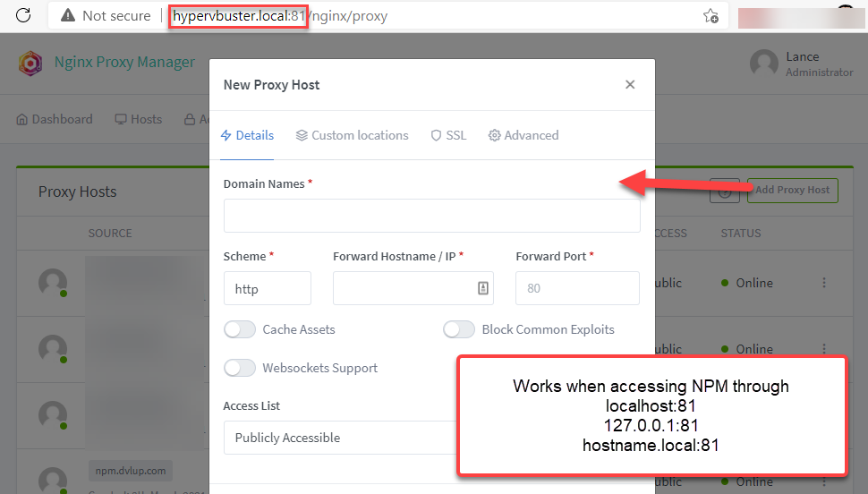Open the Scheme http dropdown
The image size is (868, 494).
coord(268,288)
